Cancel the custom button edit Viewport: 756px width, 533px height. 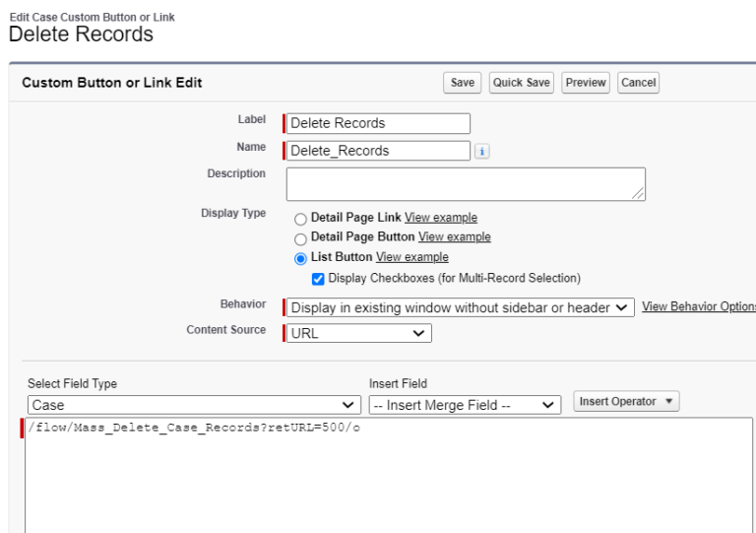pos(638,83)
